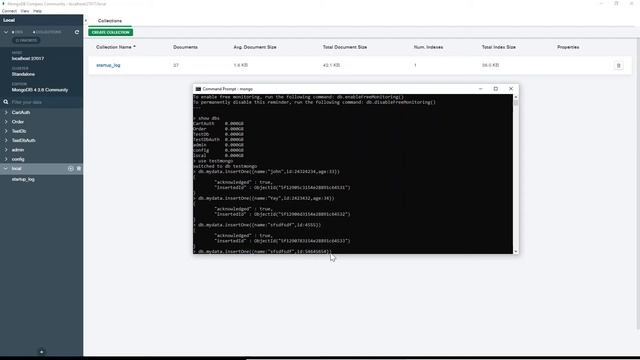The image size is (640, 360).
Task: Click the Create Collection button
Action: (110, 32)
